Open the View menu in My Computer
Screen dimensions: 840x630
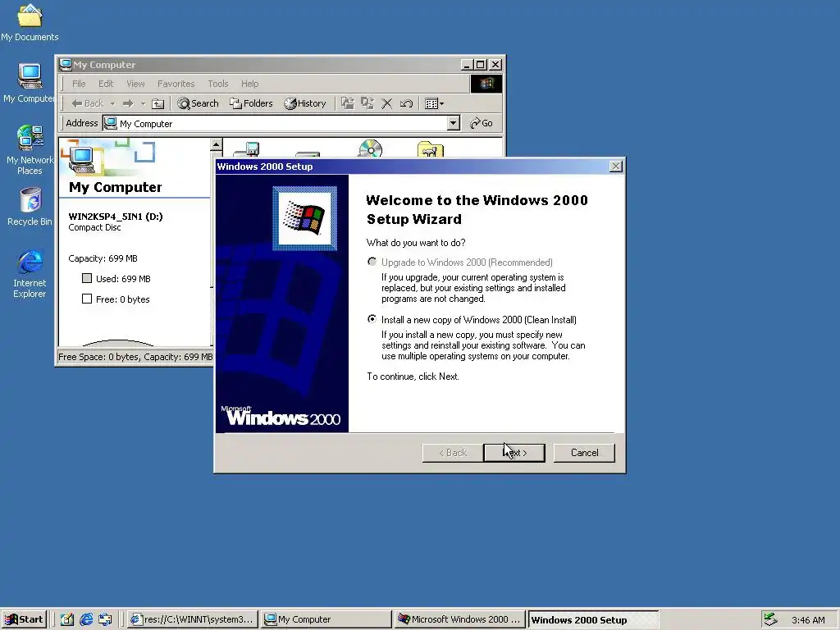(135, 84)
